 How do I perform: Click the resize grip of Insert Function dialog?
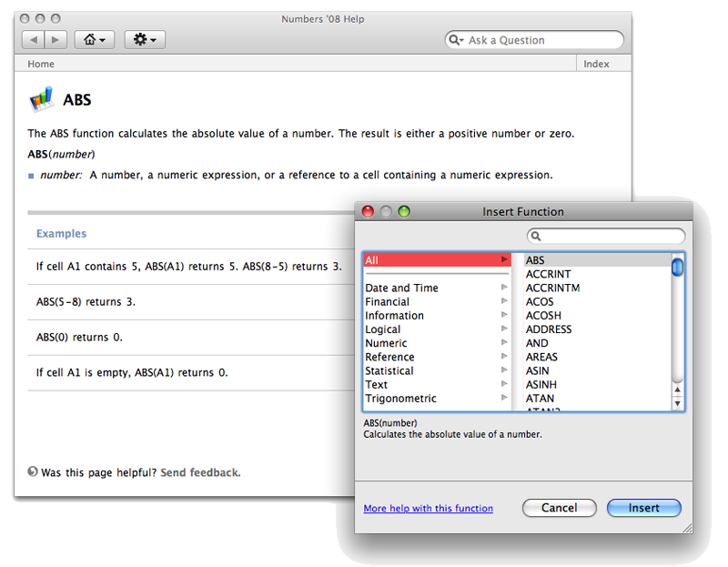688,528
